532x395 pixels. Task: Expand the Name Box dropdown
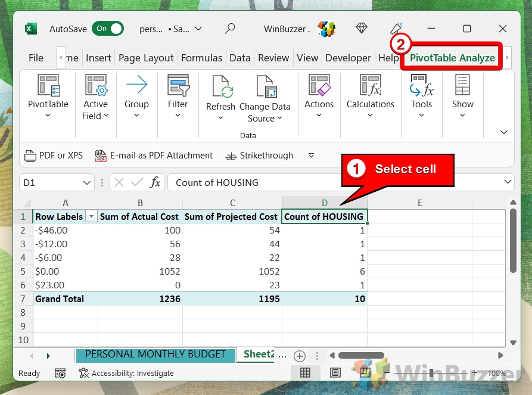[87, 182]
